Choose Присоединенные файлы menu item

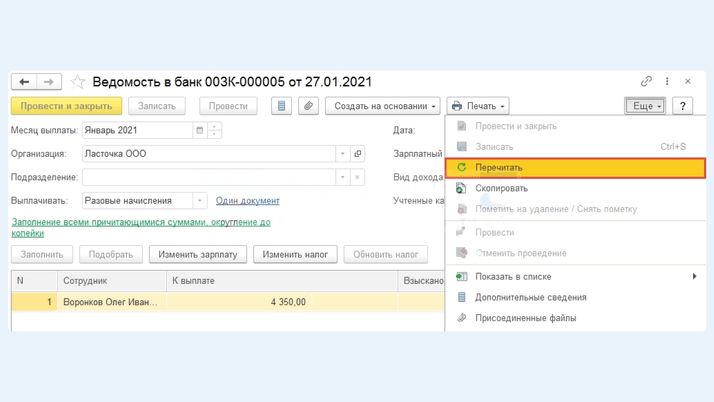click(x=576, y=318)
